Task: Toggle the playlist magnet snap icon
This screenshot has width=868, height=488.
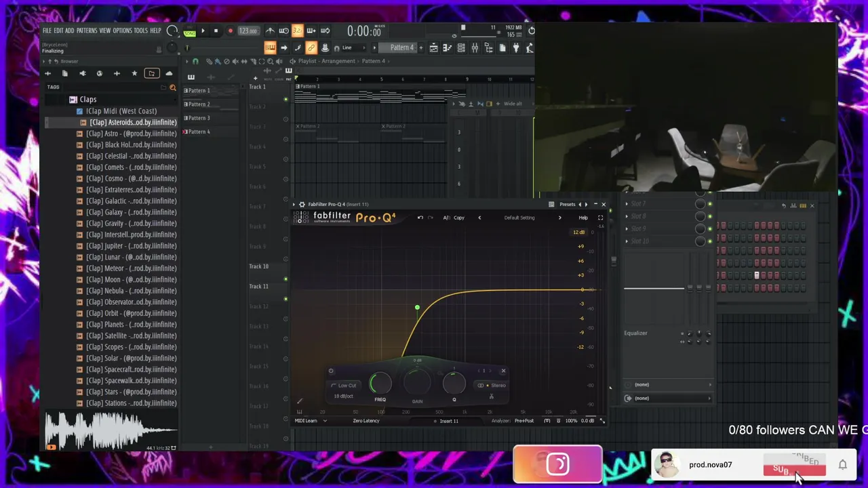Action: (196, 62)
